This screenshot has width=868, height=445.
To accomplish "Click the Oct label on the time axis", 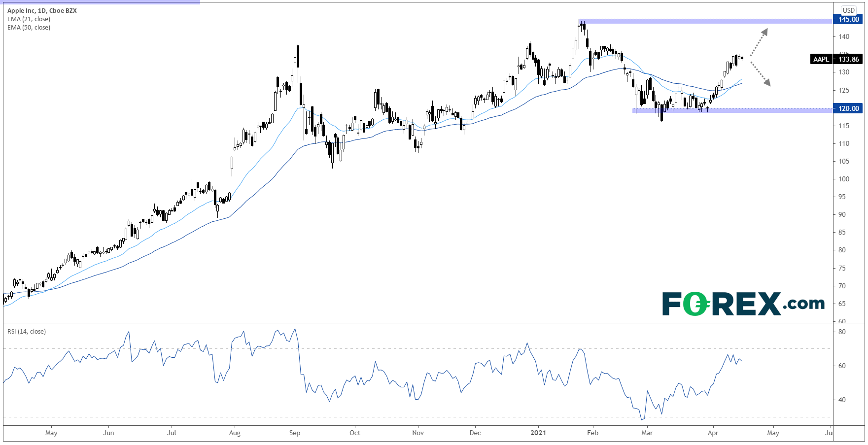I will click(x=355, y=433).
